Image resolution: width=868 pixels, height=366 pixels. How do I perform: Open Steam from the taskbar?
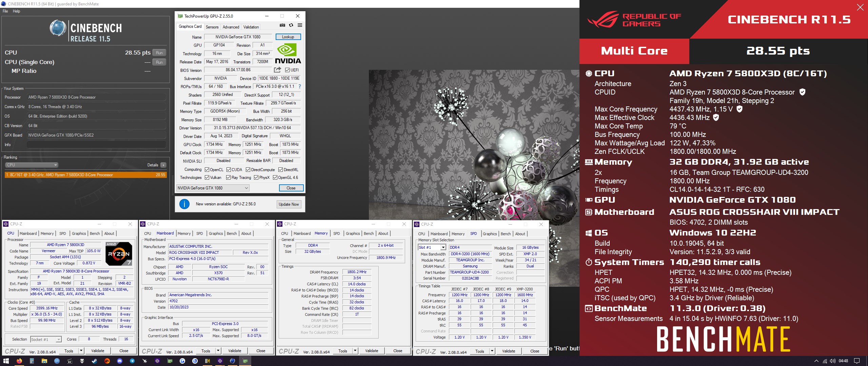[x=94, y=361]
